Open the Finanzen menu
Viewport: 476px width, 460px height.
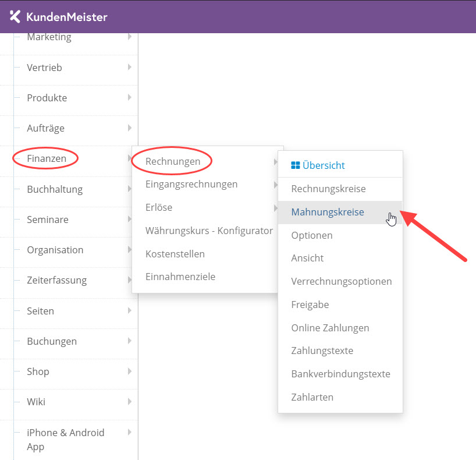click(x=47, y=158)
